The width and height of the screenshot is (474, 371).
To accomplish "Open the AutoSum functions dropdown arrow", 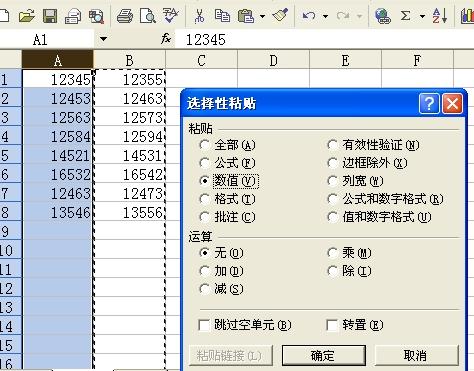I will [x=422, y=16].
